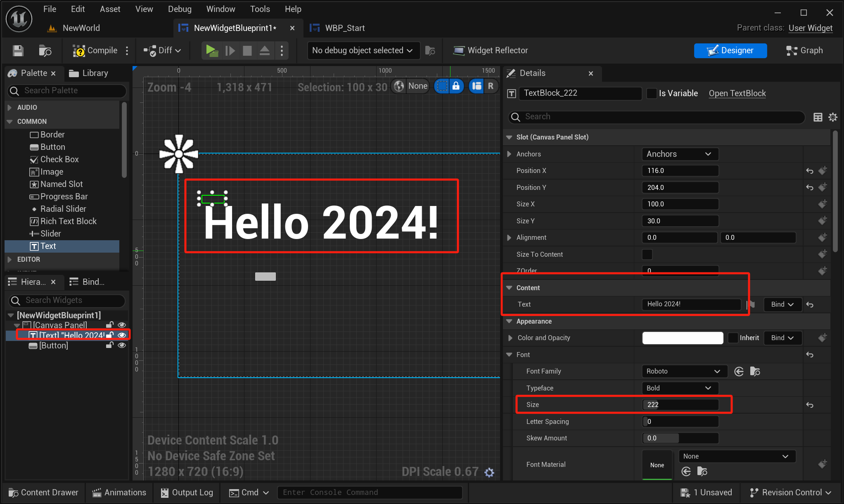Enable the Size To Content checkbox
The width and height of the screenshot is (844, 504).
(647, 254)
